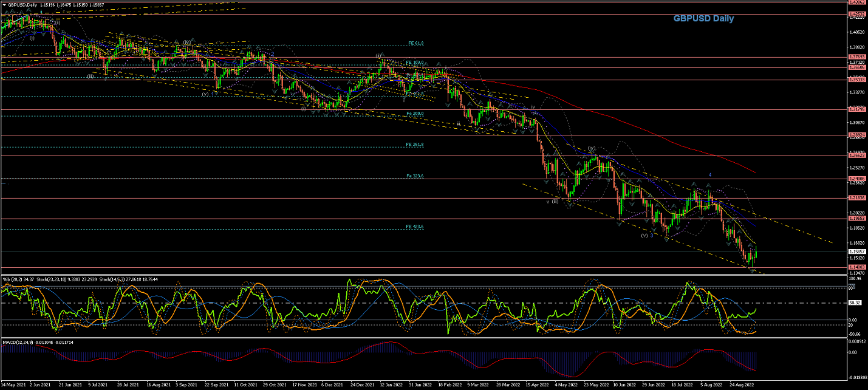Viewport: 868px width, 390px height.
Task: Click the 50.32 stochastic level value
Action: click(x=855, y=303)
